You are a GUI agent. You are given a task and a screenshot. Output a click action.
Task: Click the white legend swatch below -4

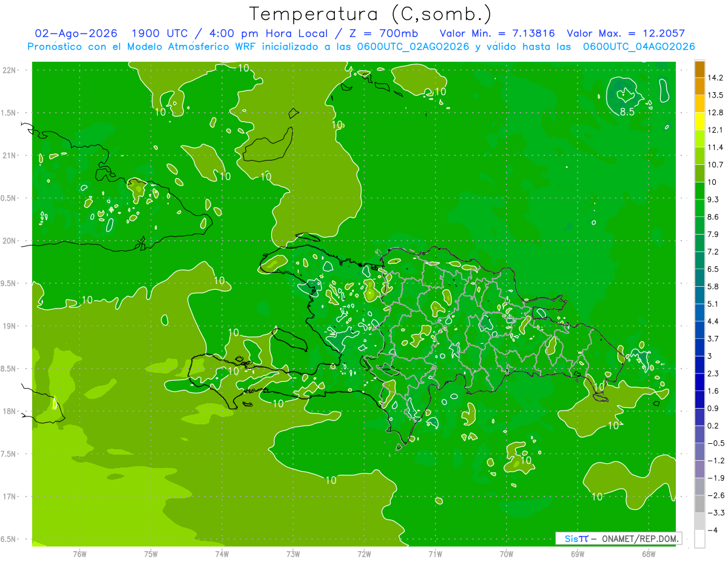point(699,538)
